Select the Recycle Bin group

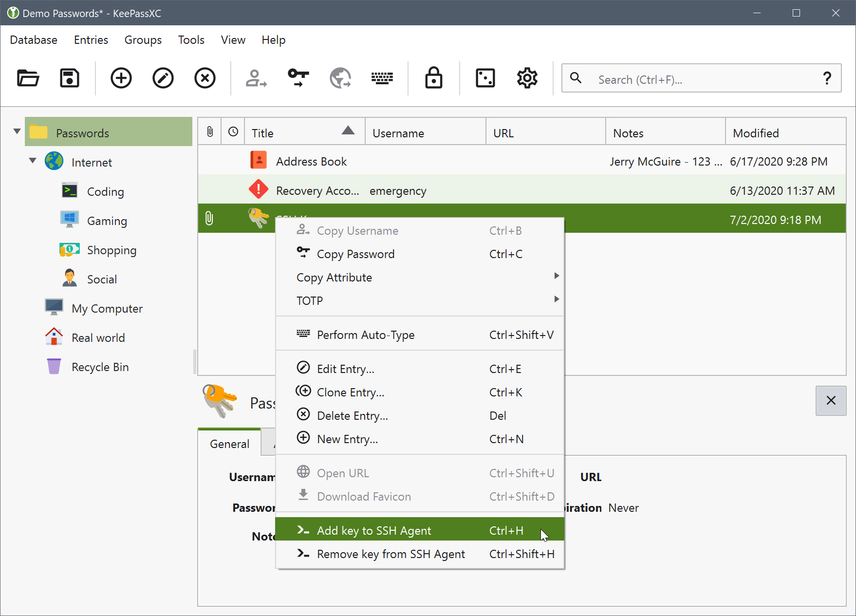pos(100,367)
